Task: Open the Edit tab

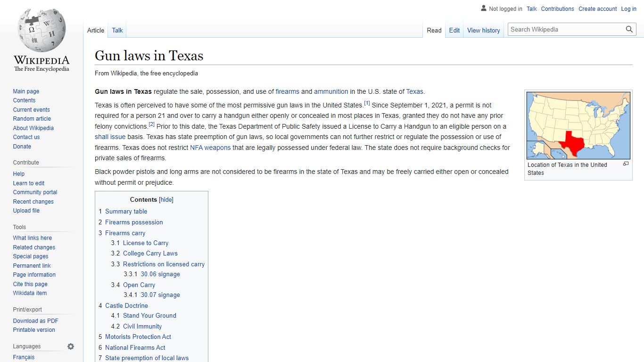Action: coord(454,30)
